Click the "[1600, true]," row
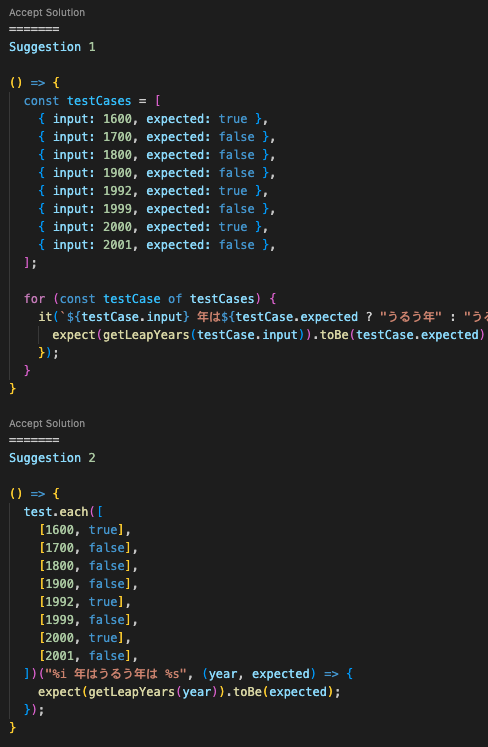Image resolution: width=488 pixels, height=747 pixels. 85,530
